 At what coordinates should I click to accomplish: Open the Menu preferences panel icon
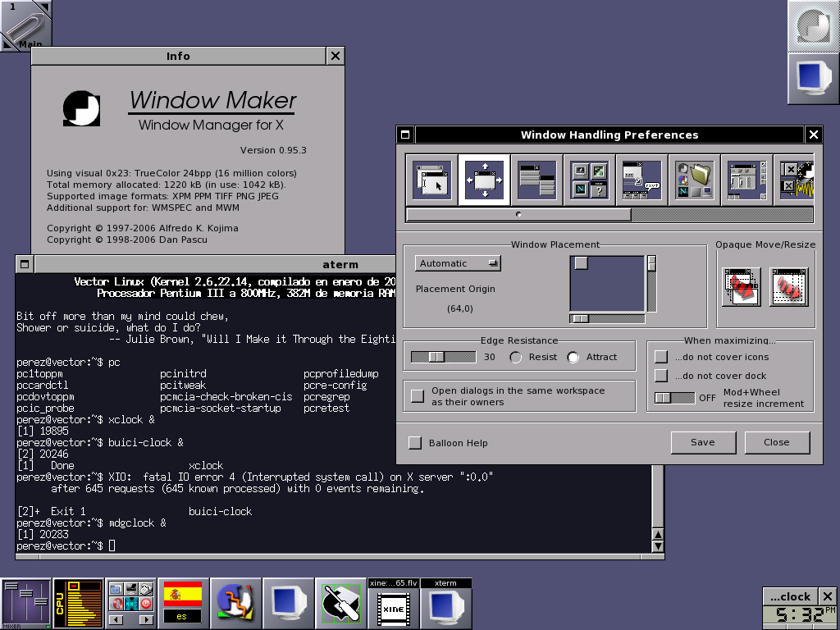tap(536, 180)
